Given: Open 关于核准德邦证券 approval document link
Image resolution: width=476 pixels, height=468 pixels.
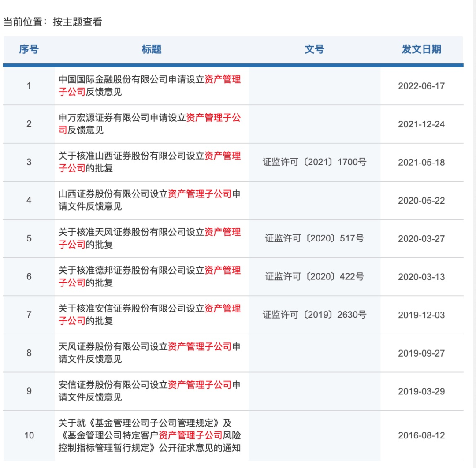Looking at the screenshot, I should click(149, 276).
